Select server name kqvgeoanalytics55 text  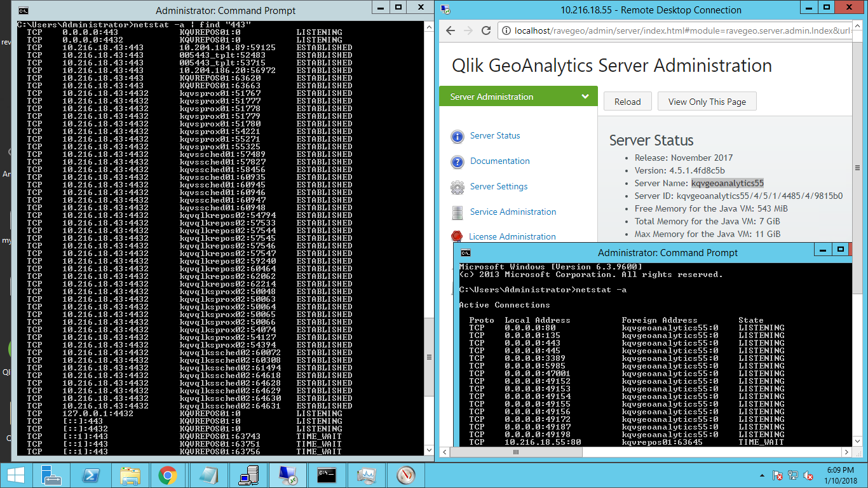point(728,183)
